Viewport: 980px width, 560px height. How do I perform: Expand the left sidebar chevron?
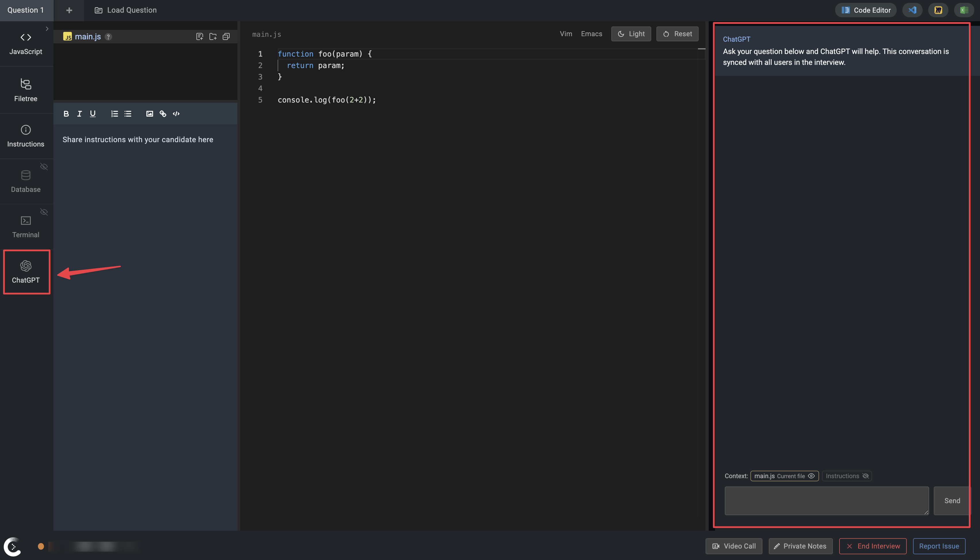click(x=47, y=28)
